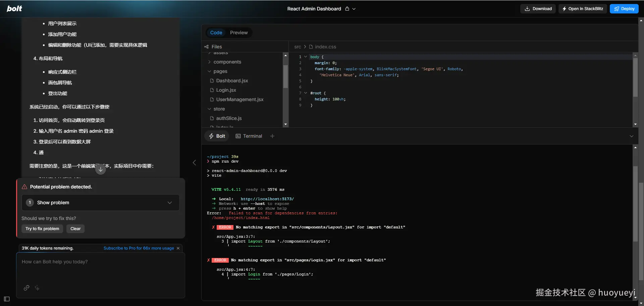Expand the Show problem dropdown
The image size is (644, 306).
[x=101, y=203]
